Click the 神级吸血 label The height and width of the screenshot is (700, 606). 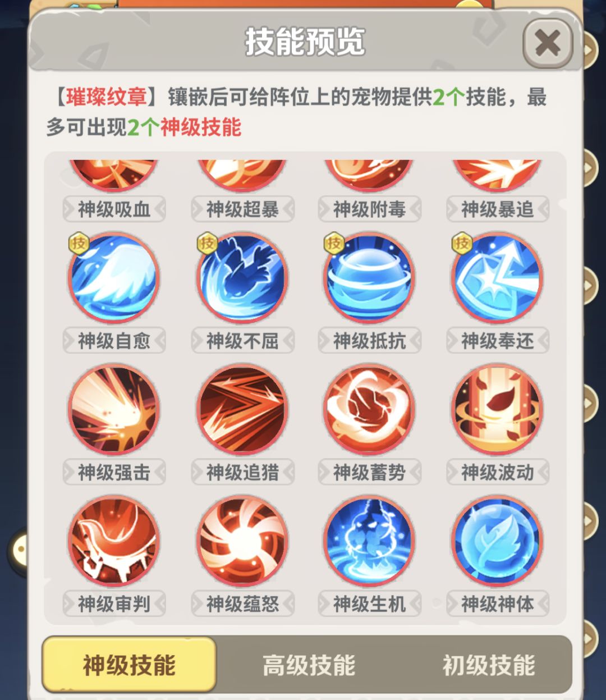(x=114, y=209)
